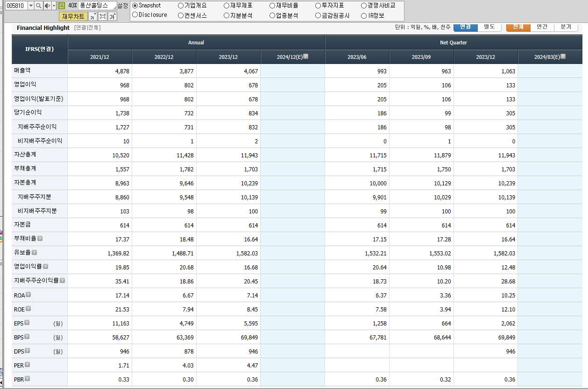Click the 매출액 row label
The image size is (588, 389).
[x=22, y=71]
